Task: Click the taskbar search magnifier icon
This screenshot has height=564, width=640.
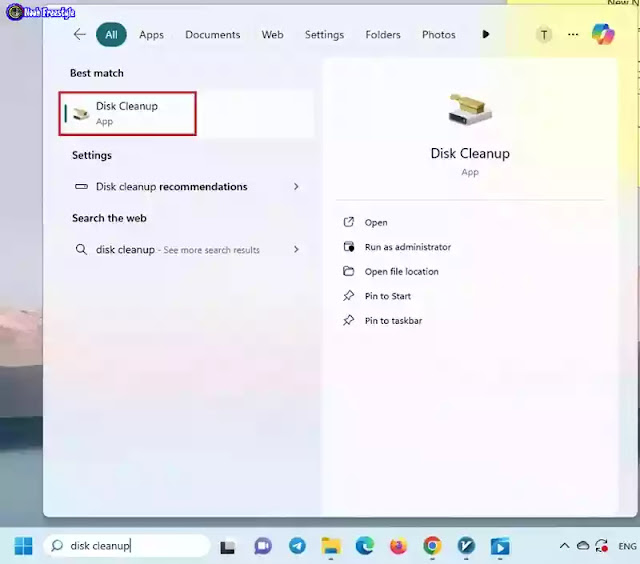Action: point(57,546)
